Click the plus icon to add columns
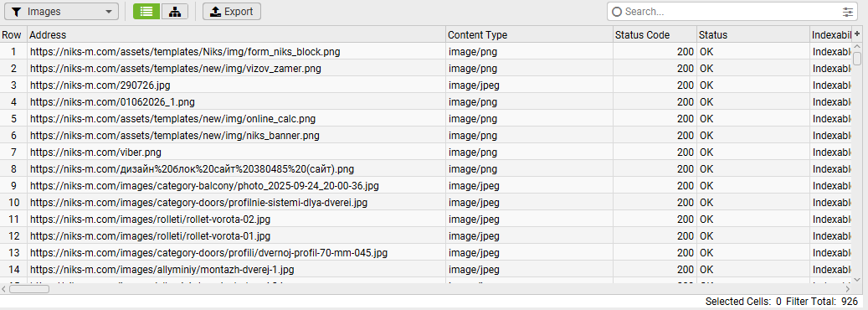Image resolution: width=868 pixels, height=310 pixels. pos(857,34)
